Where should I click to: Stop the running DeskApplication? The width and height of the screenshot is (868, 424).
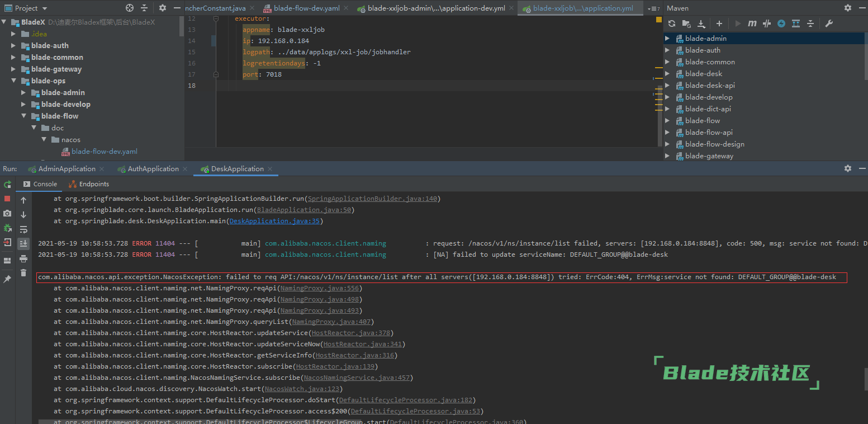7,199
